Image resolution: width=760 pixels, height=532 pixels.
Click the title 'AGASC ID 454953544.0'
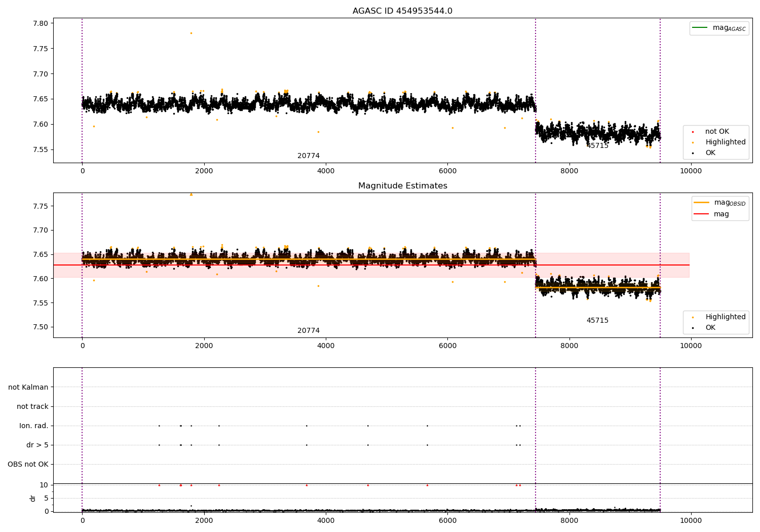point(402,11)
